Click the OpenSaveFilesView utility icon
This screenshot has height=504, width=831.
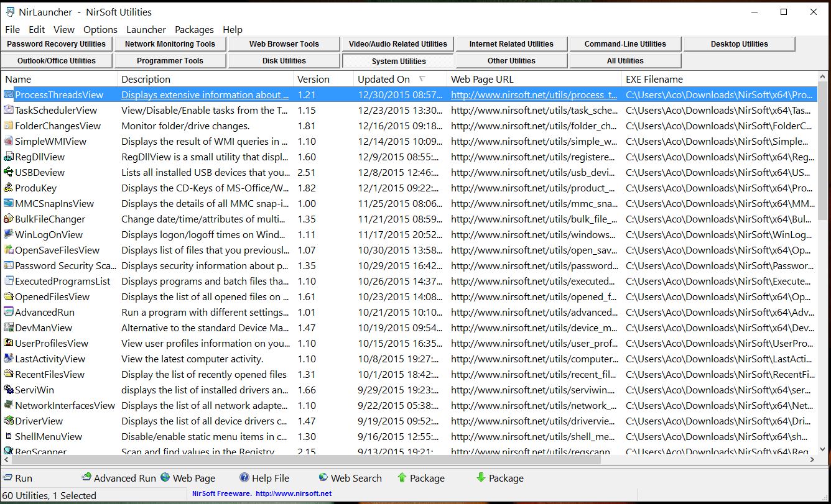9,250
